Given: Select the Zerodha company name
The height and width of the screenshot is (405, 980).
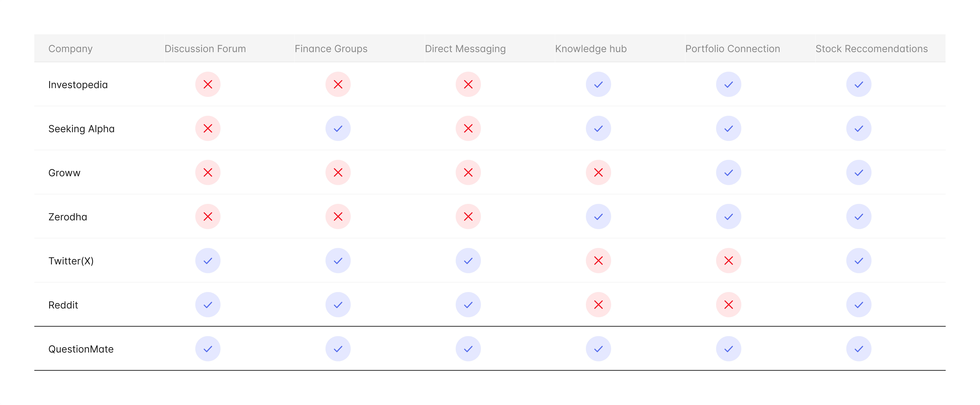Looking at the screenshot, I should coord(68,217).
